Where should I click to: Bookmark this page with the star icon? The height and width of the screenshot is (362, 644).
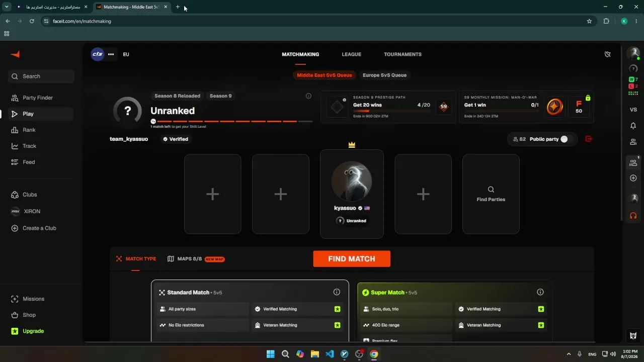point(589,21)
